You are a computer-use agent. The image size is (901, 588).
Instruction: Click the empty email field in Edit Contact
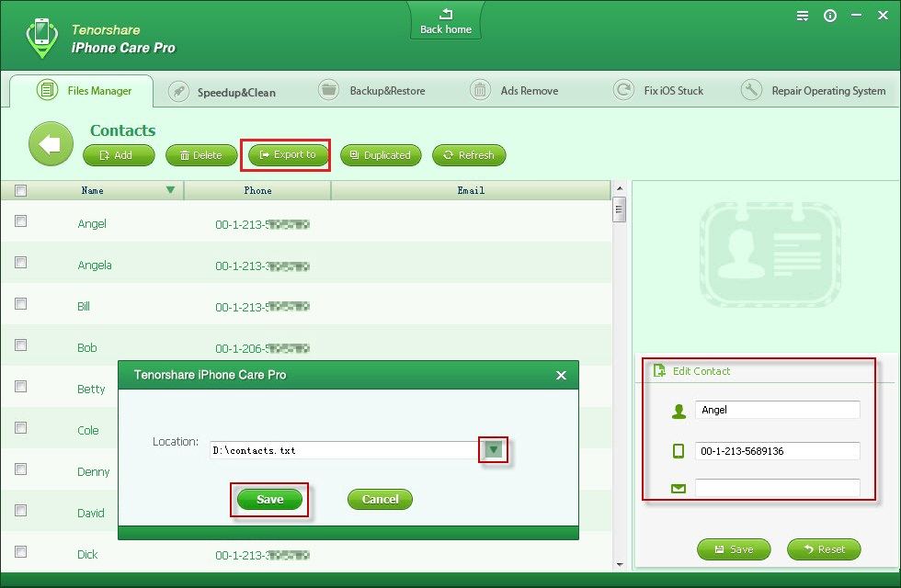pyautogui.click(x=778, y=488)
